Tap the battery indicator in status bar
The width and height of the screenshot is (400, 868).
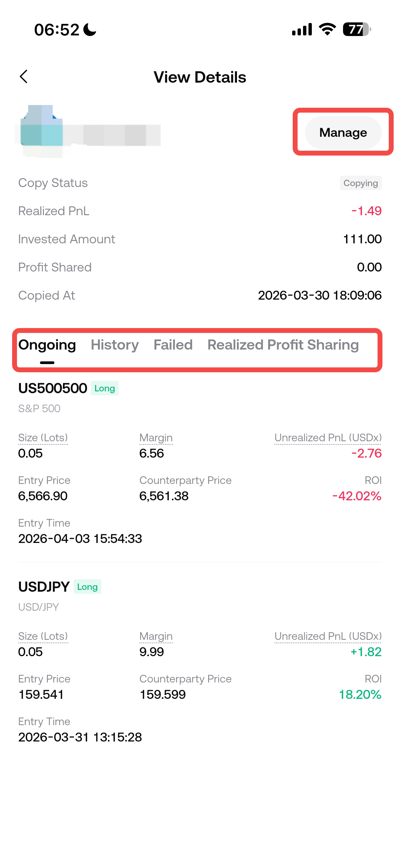356,29
